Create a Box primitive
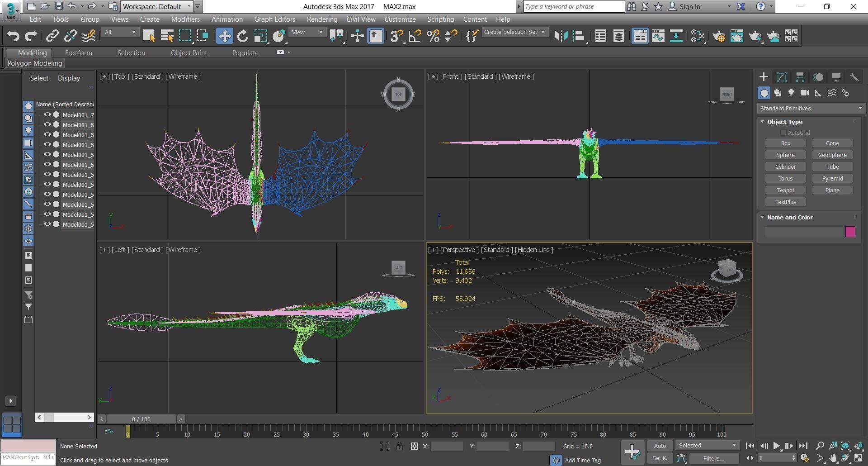 click(x=786, y=143)
